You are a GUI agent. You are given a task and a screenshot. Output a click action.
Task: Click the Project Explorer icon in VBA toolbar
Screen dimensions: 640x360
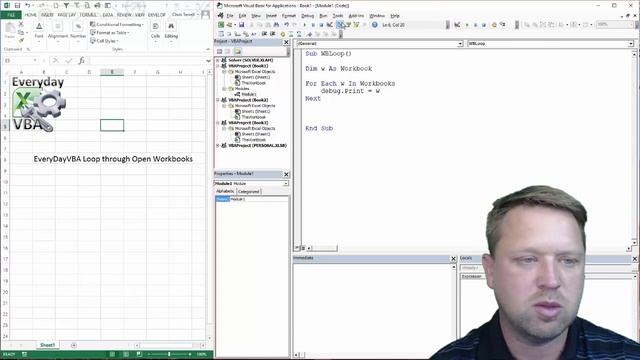tap(340, 25)
